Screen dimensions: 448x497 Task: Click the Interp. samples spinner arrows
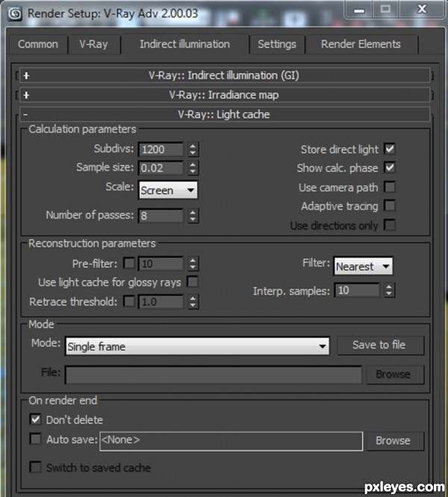[x=389, y=290]
